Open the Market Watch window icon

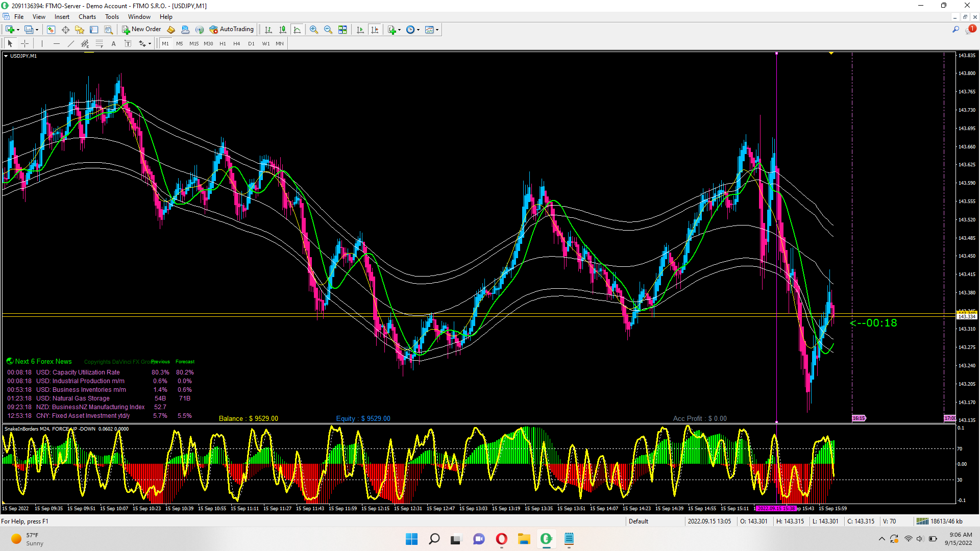point(51,30)
